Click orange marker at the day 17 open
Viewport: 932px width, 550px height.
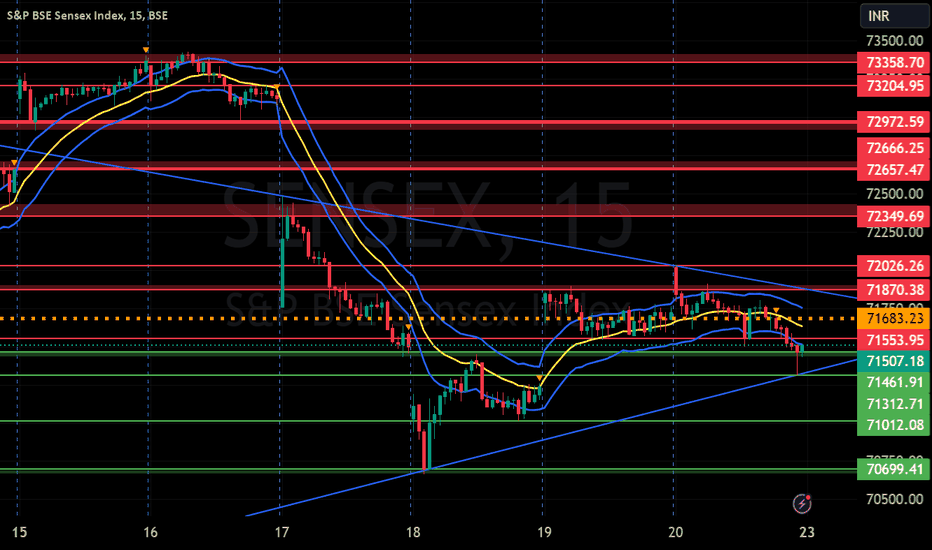pyautogui.click(x=276, y=88)
